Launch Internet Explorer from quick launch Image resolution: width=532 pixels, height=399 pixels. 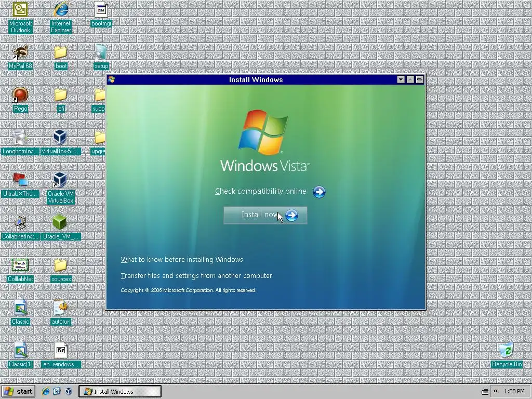pyautogui.click(x=45, y=392)
